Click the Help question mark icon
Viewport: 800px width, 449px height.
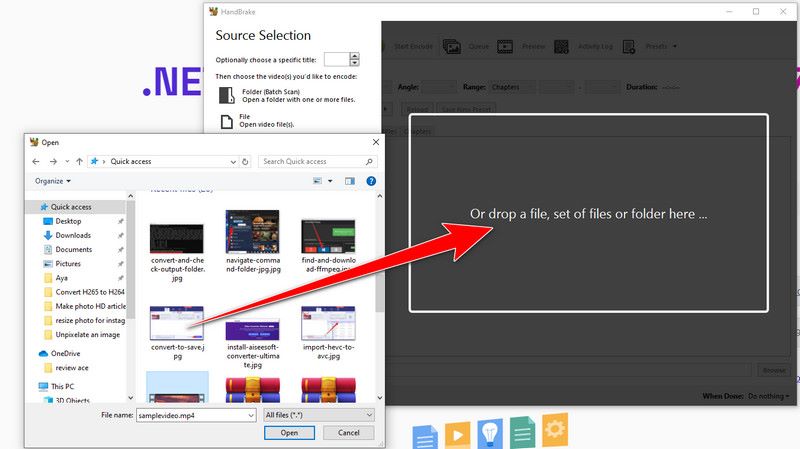tap(371, 181)
